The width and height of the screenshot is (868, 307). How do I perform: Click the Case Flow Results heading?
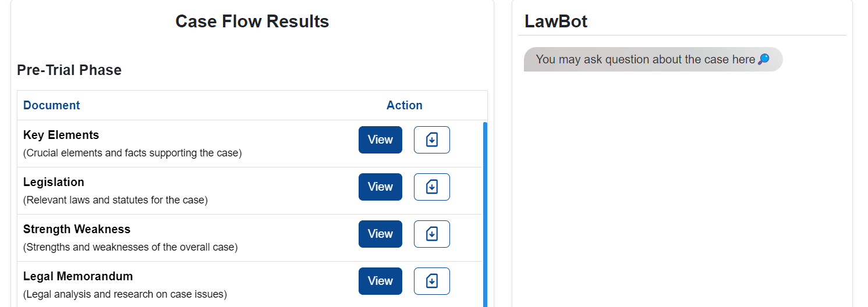[x=252, y=22]
